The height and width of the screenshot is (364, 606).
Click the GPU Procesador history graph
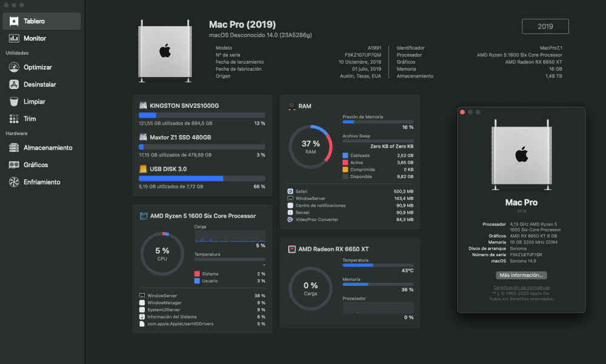click(x=378, y=308)
